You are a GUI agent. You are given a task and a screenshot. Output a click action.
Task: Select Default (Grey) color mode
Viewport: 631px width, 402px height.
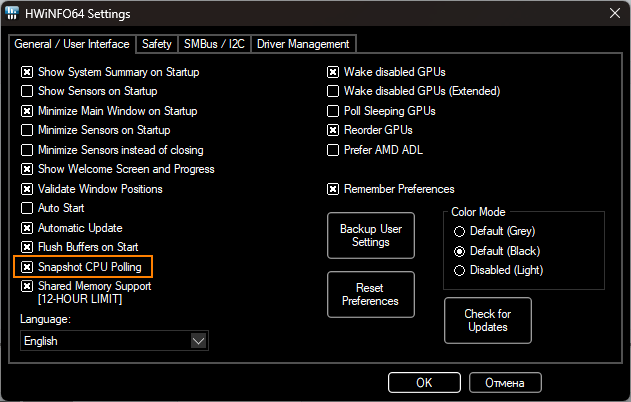click(x=460, y=231)
